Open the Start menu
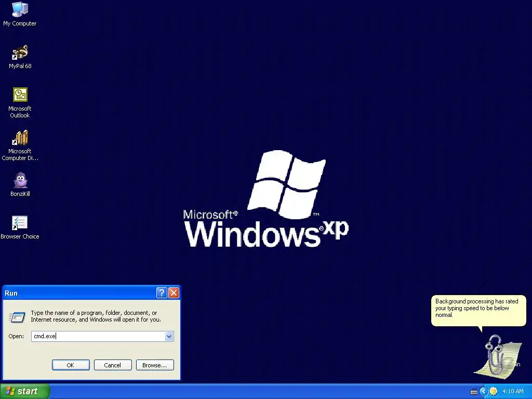The height and width of the screenshot is (399, 532). [25, 392]
